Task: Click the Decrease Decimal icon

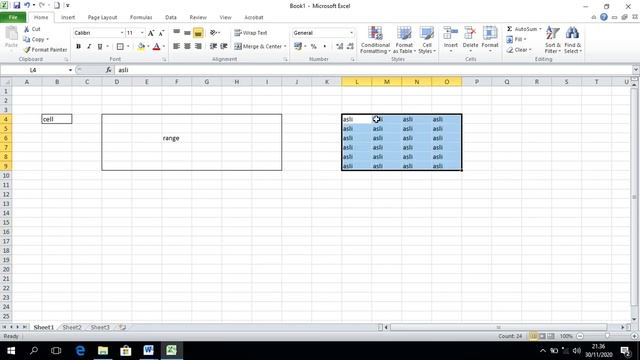Action: click(x=350, y=47)
